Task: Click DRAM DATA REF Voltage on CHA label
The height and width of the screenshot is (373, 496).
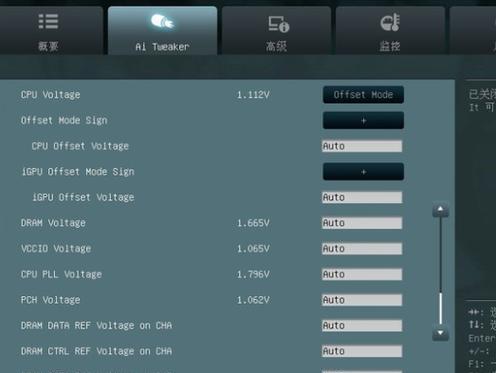Action: tap(96, 326)
